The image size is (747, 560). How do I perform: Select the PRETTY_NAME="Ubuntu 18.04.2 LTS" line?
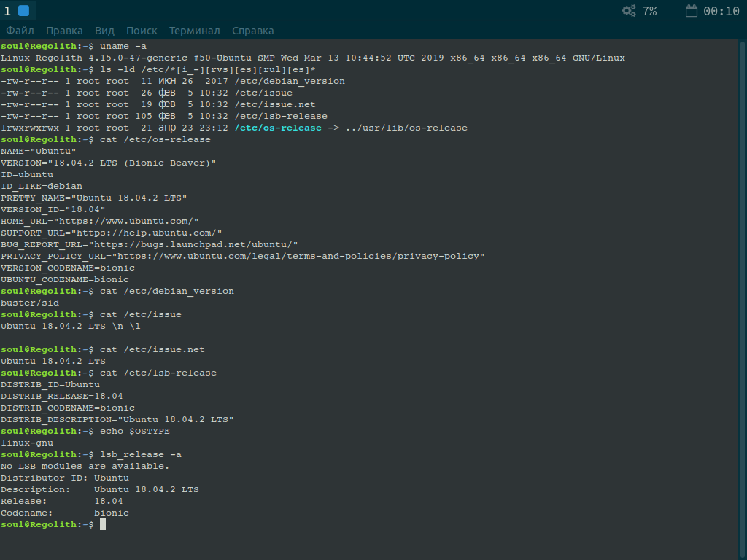94,198
